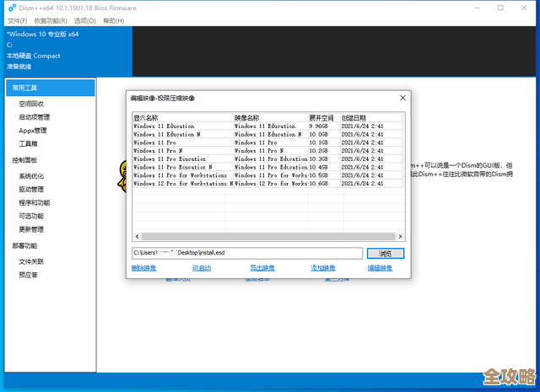The width and height of the screenshot is (540, 392).
Task: Click the 导出映像 link
Action: click(262, 268)
